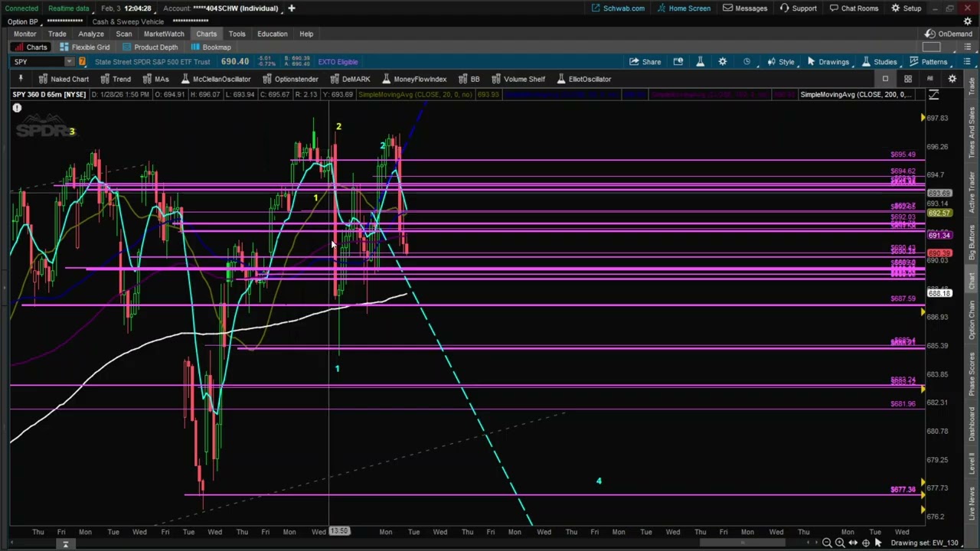Image resolution: width=980 pixels, height=551 pixels.
Task: Apply the MAs study set
Action: [155, 79]
